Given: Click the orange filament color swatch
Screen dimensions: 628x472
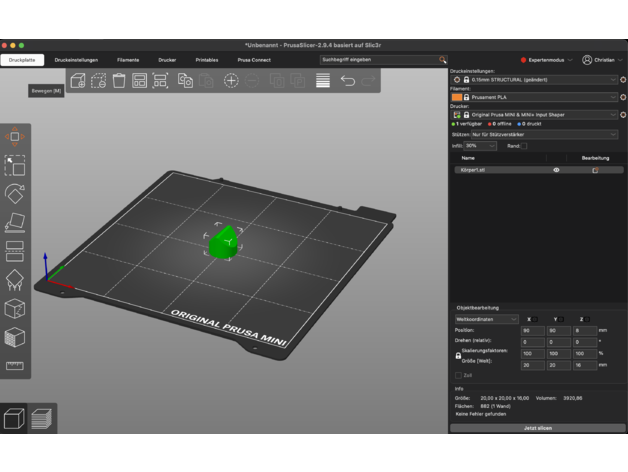Looking at the screenshot, I should tap(457, 97).
